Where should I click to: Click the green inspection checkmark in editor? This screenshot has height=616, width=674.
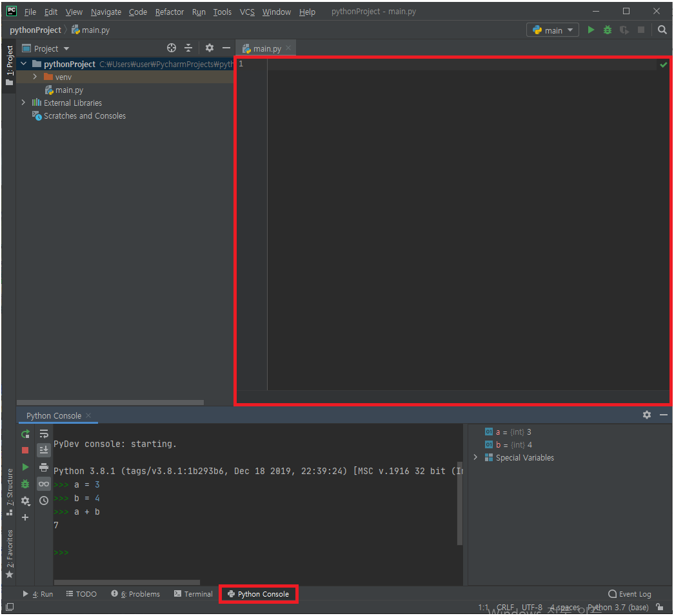[664, 65]
